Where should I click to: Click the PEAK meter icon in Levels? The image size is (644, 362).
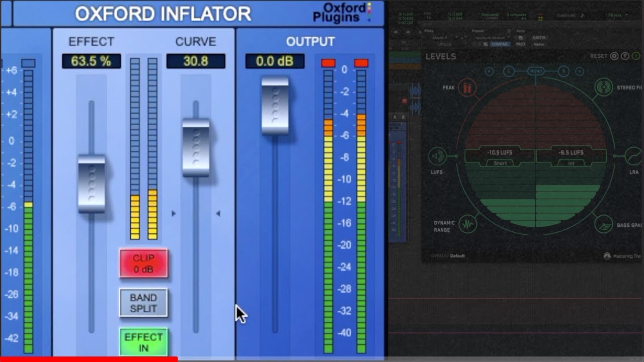click(467, 88)
